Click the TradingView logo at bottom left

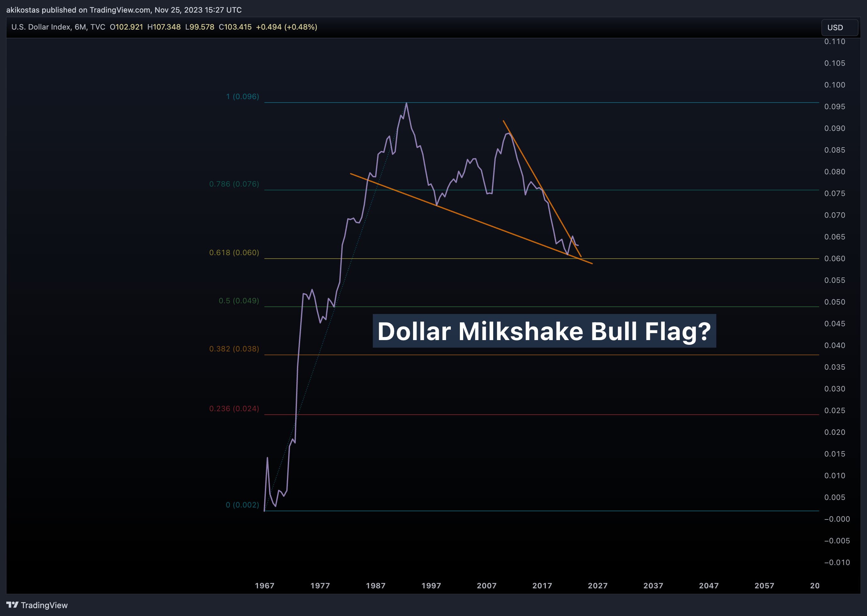(37, 605)
